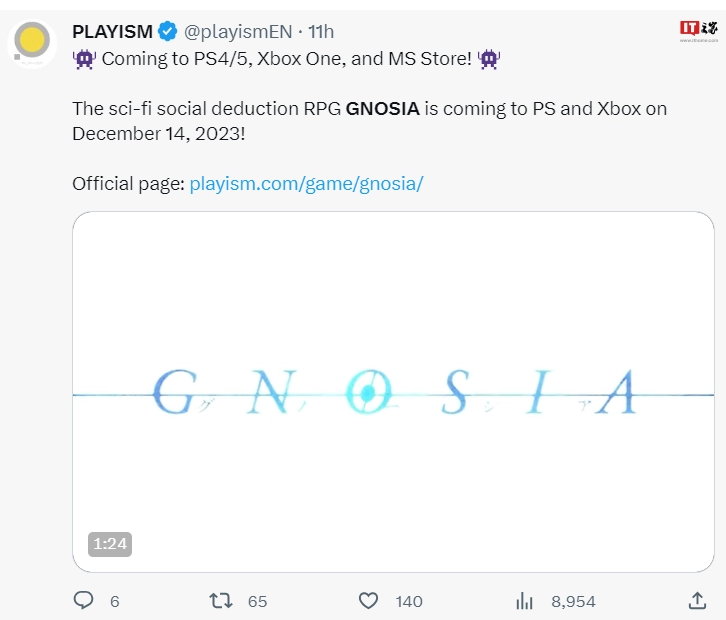Open the 11h timestamp link
This screenshot has width=726, height=620.
[x=321, y=32]
